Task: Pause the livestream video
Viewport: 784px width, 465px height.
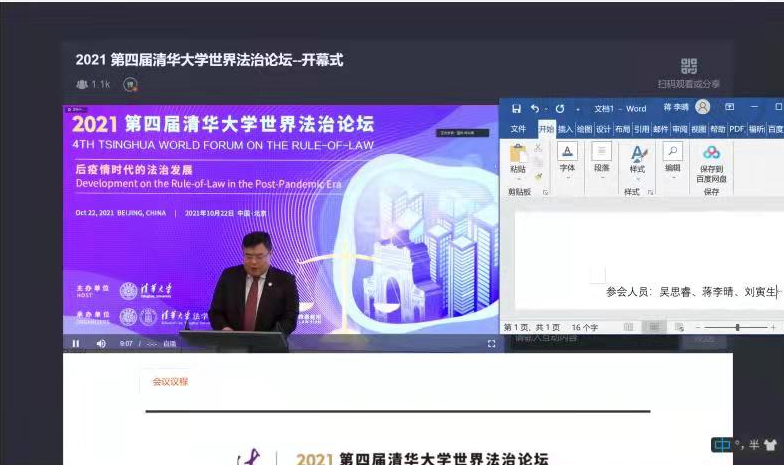Action: click(75, 344)
